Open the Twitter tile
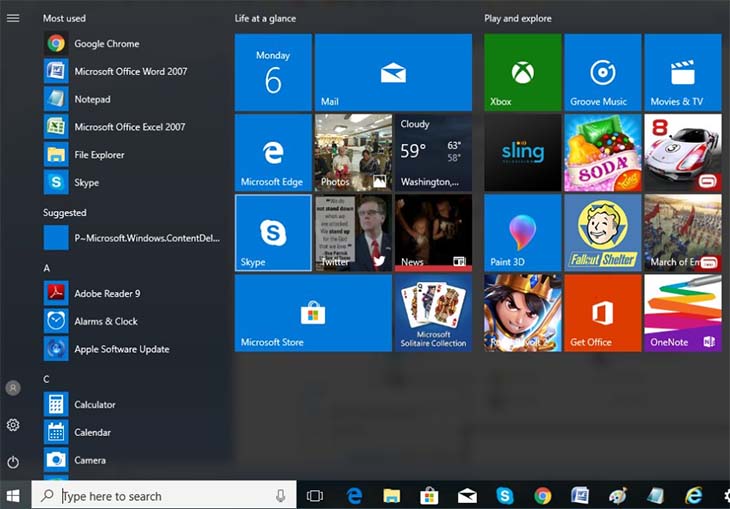The width and height of the screenshot is (730, 509). pyautogui.click(x=353, y=233)
